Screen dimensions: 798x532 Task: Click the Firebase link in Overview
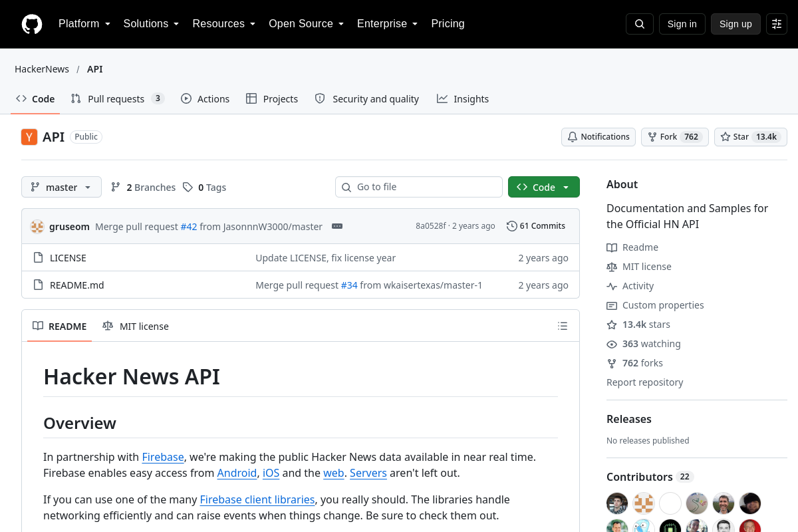163,457
